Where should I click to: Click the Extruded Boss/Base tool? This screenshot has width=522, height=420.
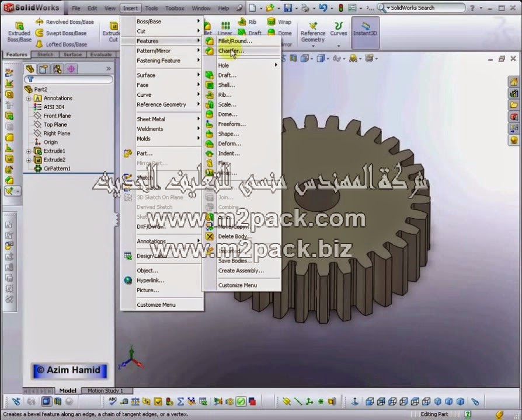click(x=19, y=32)
